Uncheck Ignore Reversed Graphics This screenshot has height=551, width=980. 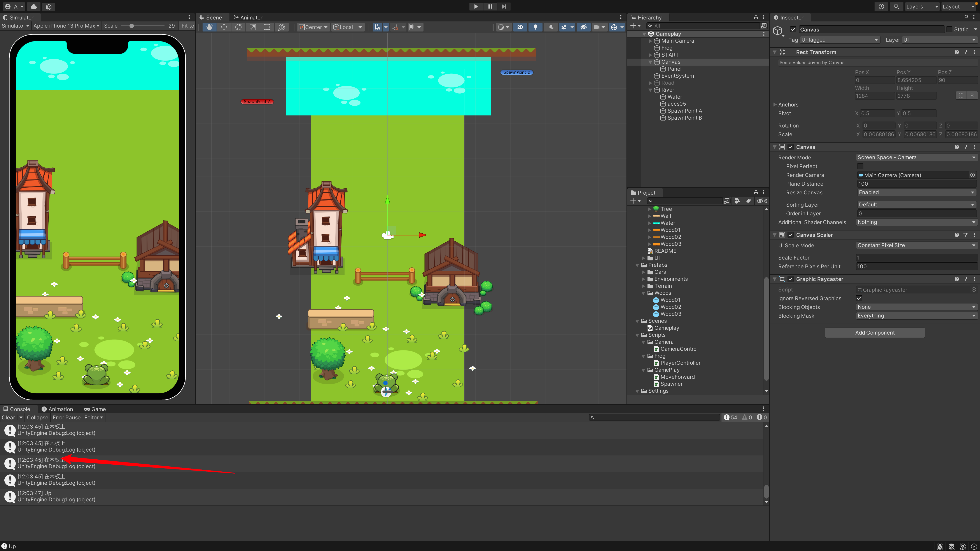[859, 298]
